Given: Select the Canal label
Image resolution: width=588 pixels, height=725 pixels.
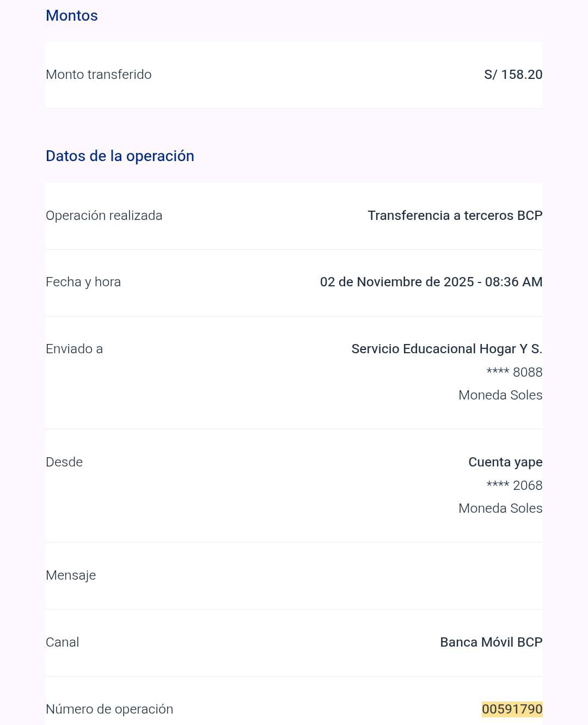Looking at the screenshot, I should (x=62, y=642).
